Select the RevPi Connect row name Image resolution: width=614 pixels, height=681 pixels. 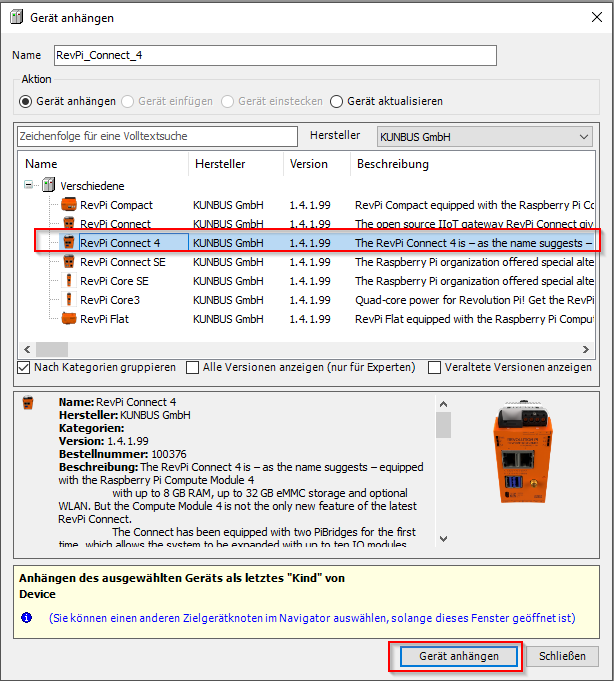(116, 224)
